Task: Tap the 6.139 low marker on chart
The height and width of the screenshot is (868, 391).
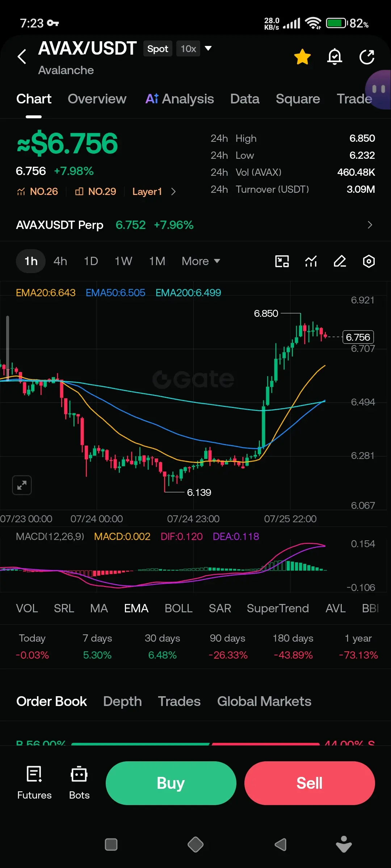Action: click(199, 492)
